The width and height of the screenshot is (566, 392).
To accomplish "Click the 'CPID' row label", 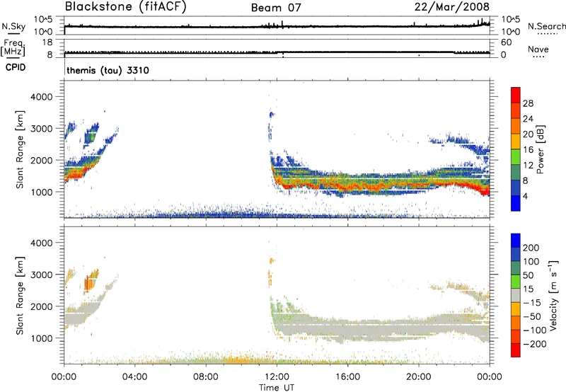I will point(16,67).
